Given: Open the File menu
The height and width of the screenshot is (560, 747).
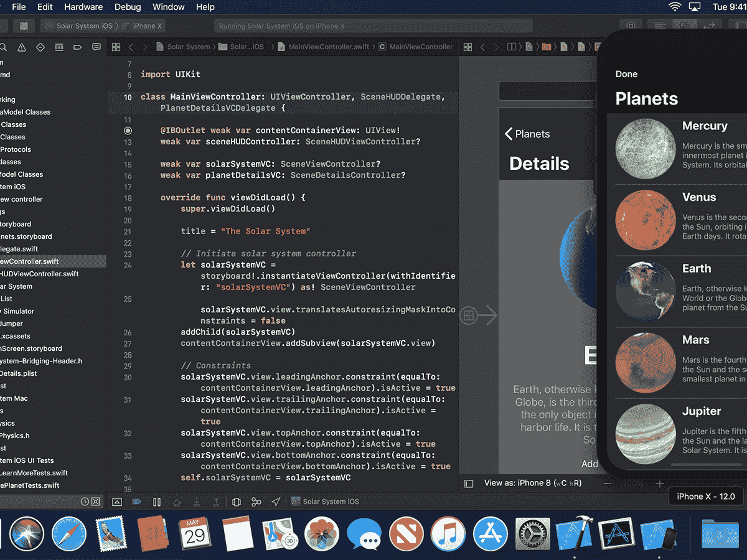Looking at the screenshot, I should [x=19, y=7].
